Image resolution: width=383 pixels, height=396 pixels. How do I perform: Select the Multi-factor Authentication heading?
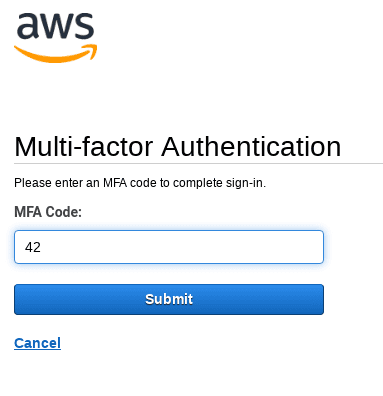pos(178,147)
